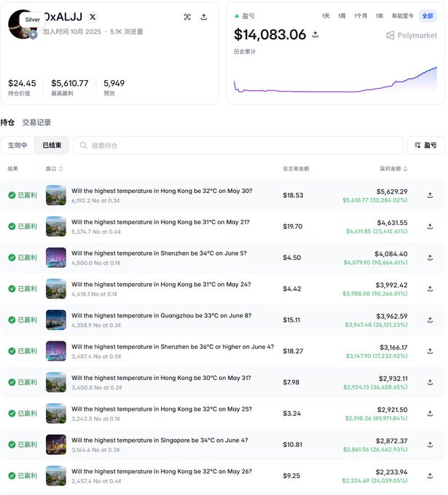Show 已结束 closed positions
Viewport: 448px width, 495px height.
52,145
